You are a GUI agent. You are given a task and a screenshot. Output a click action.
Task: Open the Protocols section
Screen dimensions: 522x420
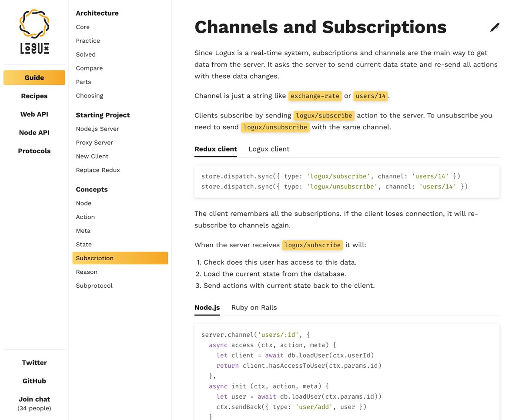(x=34, y=151)
